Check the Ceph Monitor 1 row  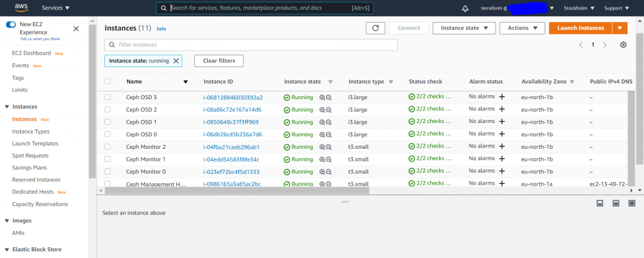point(108,159)
